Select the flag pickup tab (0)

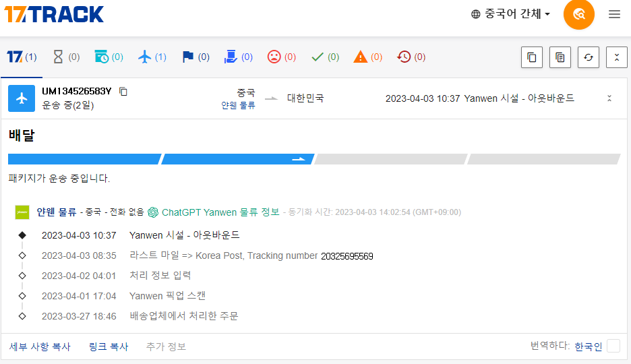coord(196,57)
